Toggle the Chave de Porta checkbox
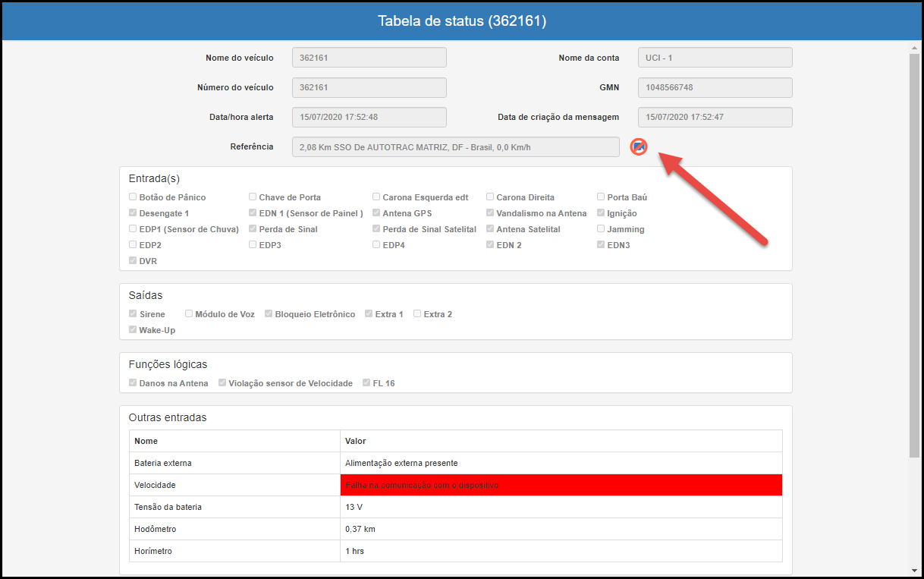This screenshot has height=579, width=924. point(253,197)
